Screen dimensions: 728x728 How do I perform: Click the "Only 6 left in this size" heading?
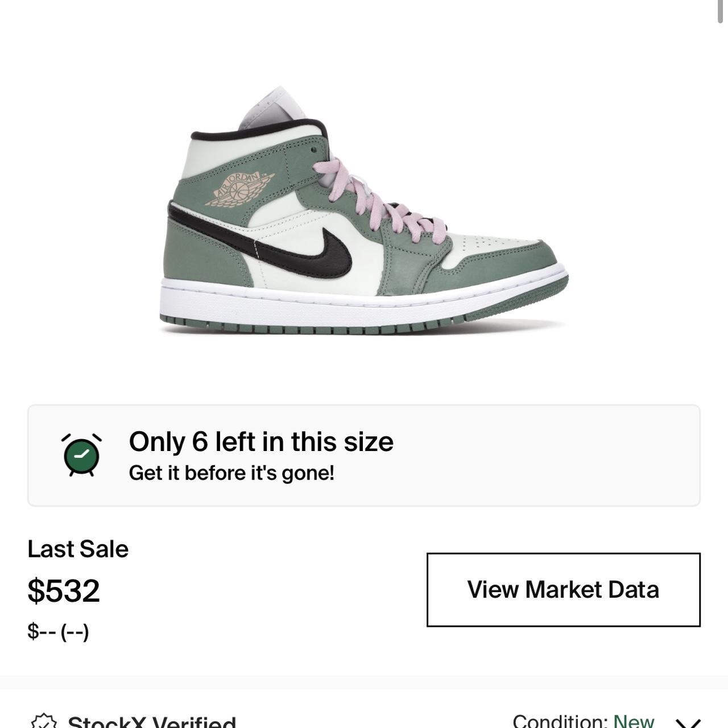(261, 441)
